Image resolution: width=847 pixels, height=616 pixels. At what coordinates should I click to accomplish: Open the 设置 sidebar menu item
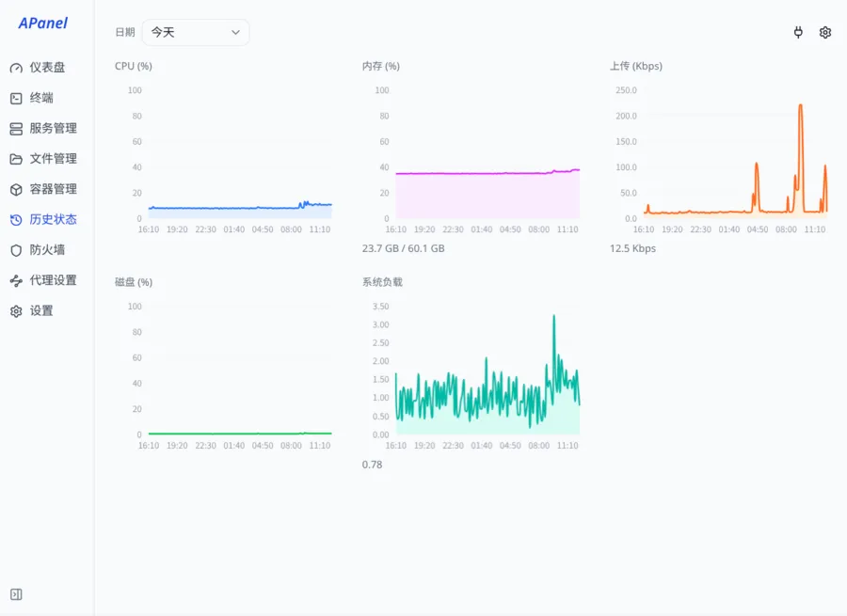[43, 311]
